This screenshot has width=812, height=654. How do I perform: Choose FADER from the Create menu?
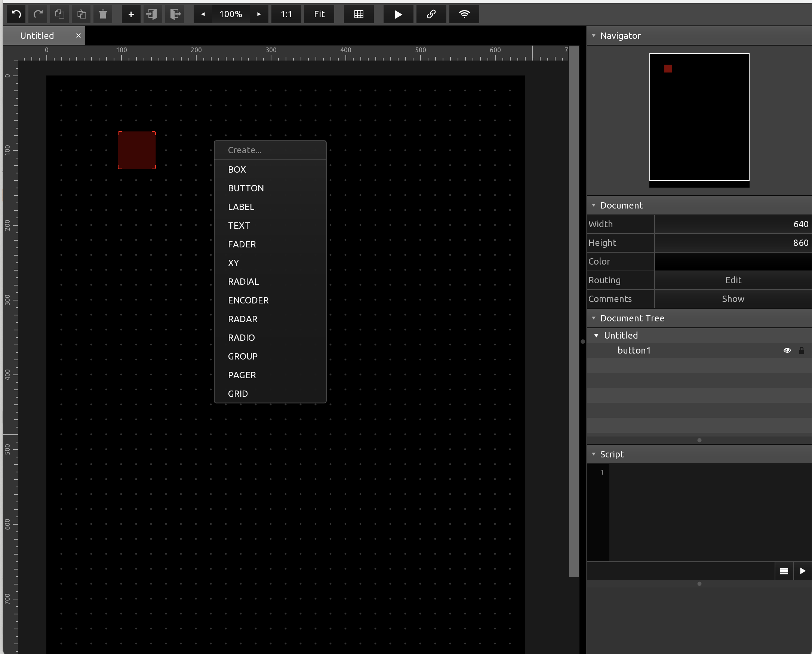pyautogui.click(x=242, y=244)
